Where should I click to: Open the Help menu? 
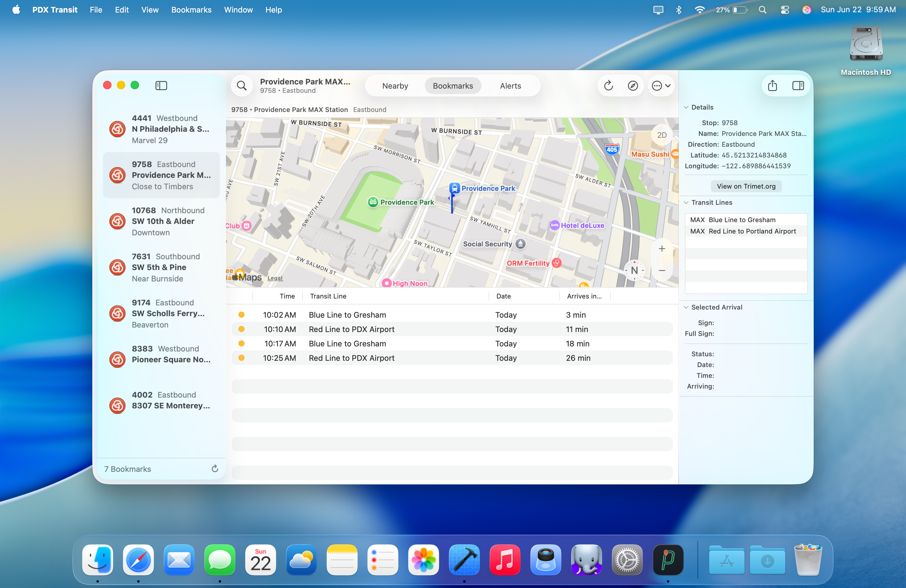click(273, 10)
